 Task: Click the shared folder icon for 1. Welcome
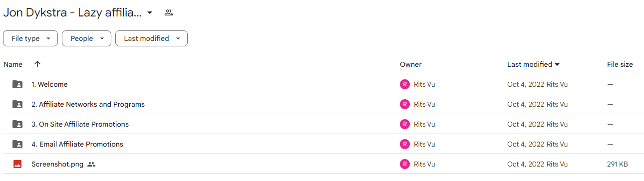[17, 84]
